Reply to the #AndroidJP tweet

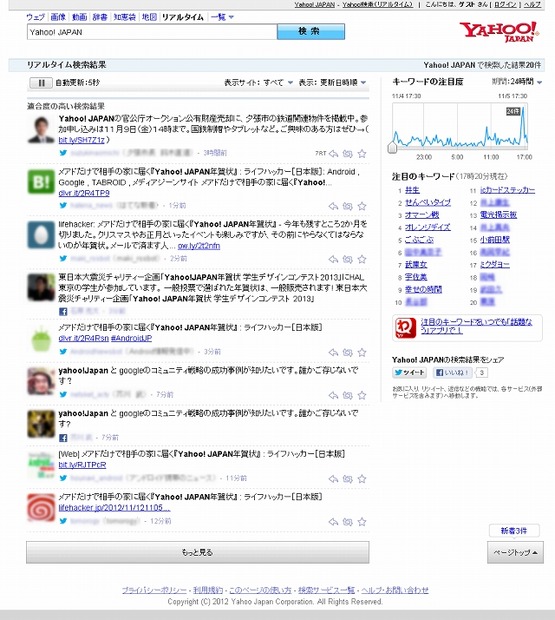coord(333,352)
